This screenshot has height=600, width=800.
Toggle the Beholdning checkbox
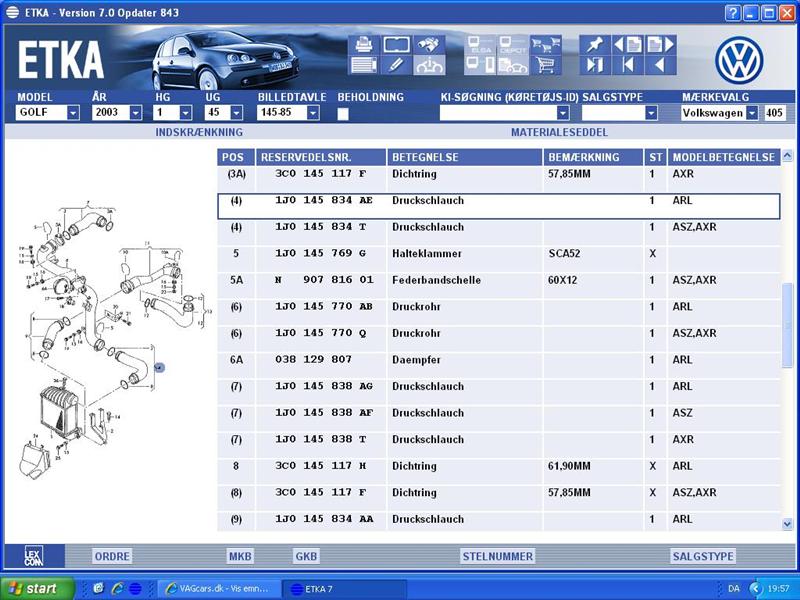(x=343, y=114)
